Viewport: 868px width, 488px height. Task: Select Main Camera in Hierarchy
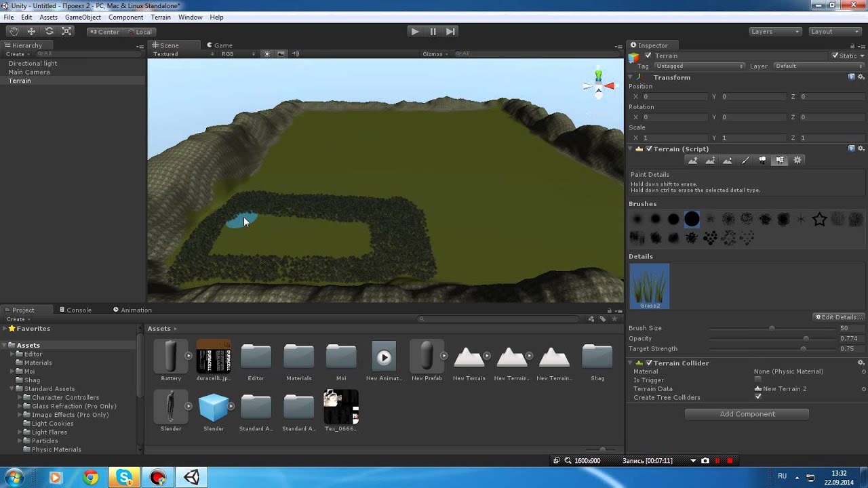tap(29, 72)
